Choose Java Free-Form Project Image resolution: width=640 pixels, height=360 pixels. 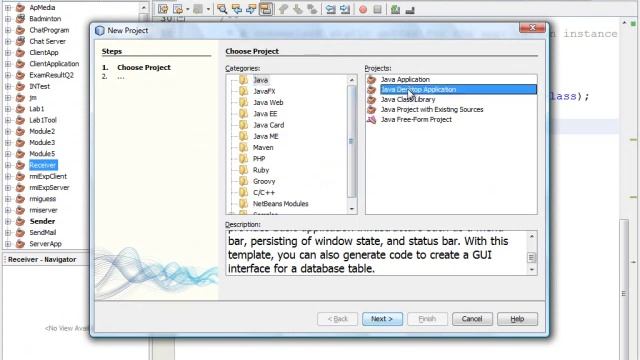point(416,120)
